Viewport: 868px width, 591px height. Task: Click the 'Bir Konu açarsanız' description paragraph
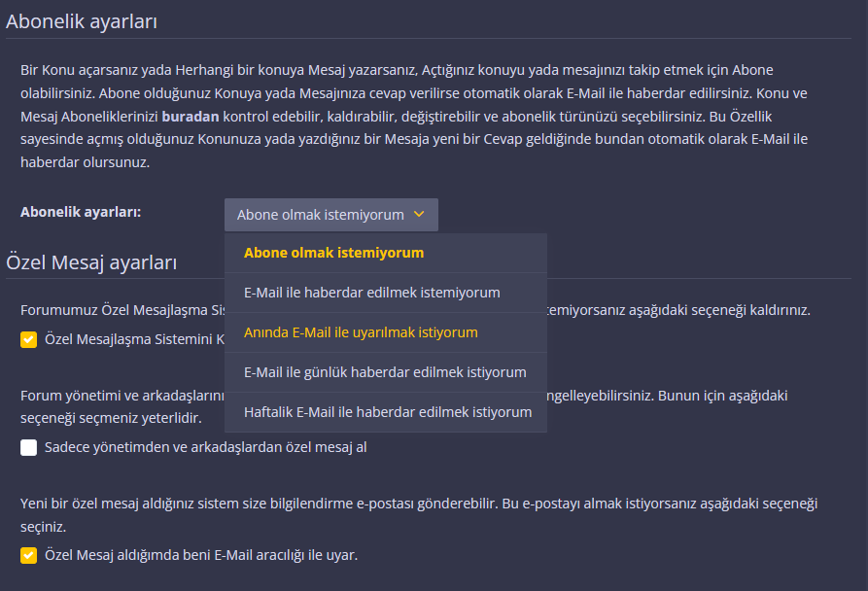pos(415,117)
